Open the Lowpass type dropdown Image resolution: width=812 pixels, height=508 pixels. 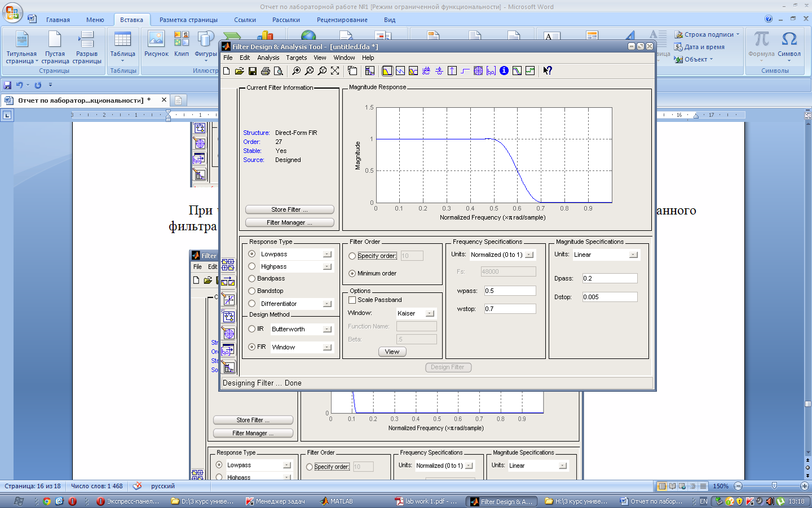pos(327,254)
